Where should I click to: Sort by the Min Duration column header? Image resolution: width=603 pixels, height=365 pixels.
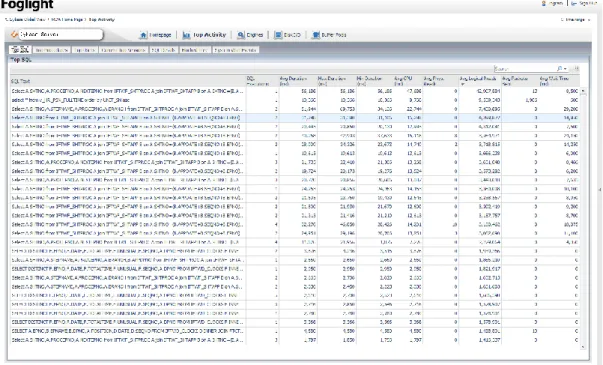374,81
